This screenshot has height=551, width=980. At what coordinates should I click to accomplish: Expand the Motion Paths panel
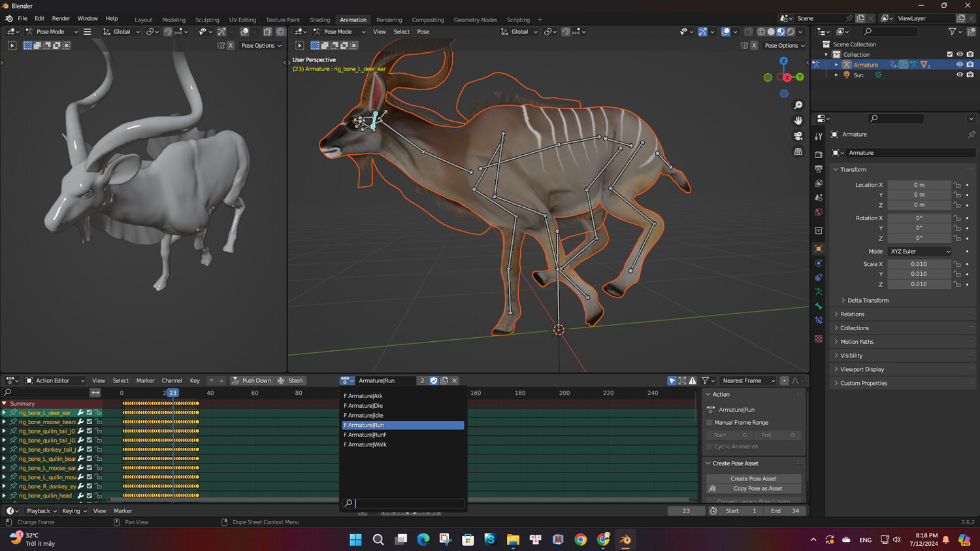(857, 342)
